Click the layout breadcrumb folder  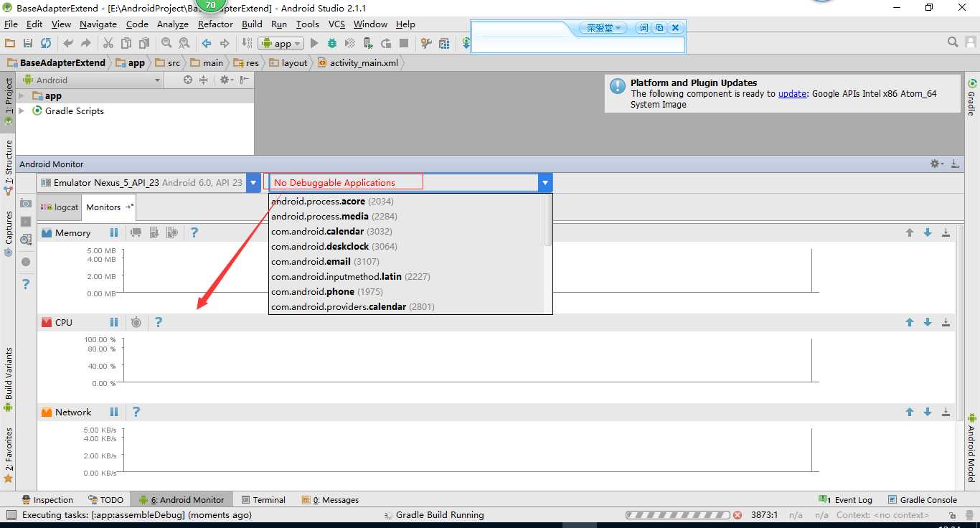pos(288,62)
